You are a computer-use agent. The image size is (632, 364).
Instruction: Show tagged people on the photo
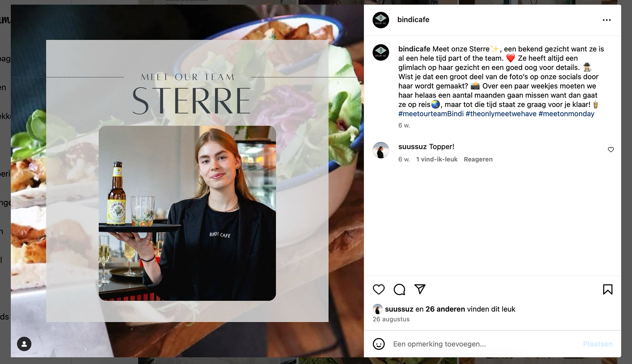click(24, 344)
